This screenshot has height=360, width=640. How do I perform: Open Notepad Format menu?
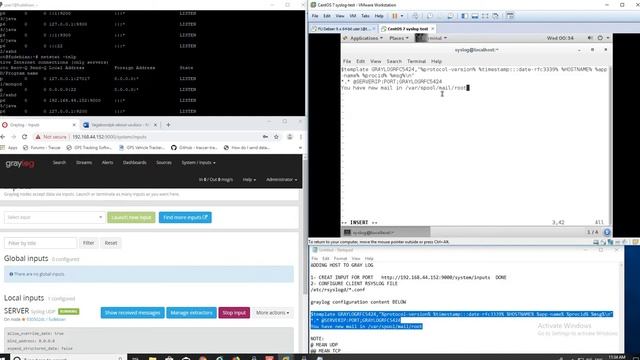click(x=340, y=258)
